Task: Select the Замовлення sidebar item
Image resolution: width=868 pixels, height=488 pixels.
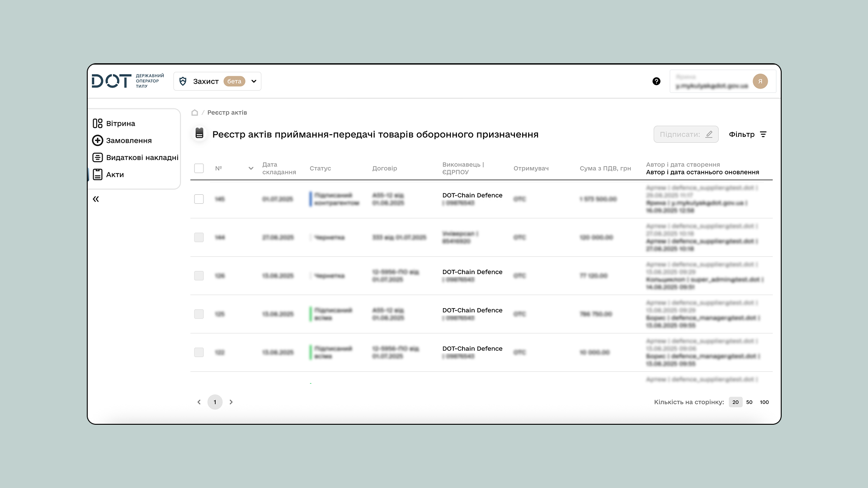Action: [129, 140]
